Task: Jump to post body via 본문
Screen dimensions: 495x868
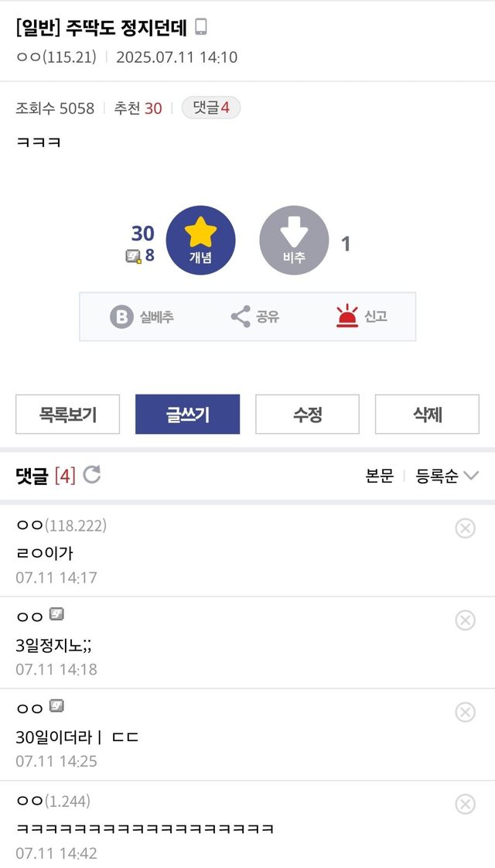Action: [379, 476]
